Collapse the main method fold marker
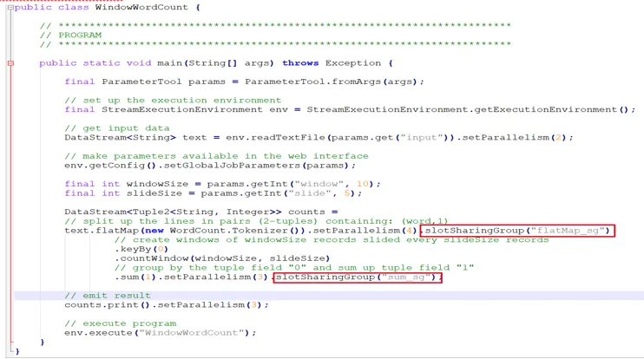Screen dimensions: 644x359 point(10,63)
